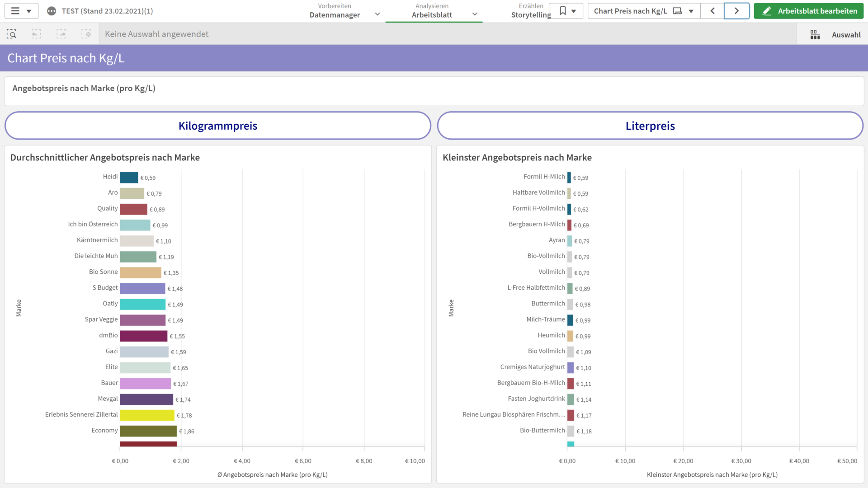Click the step back selection icon
The height and width of the screenshot is (488, 868).
pos(36,34)
